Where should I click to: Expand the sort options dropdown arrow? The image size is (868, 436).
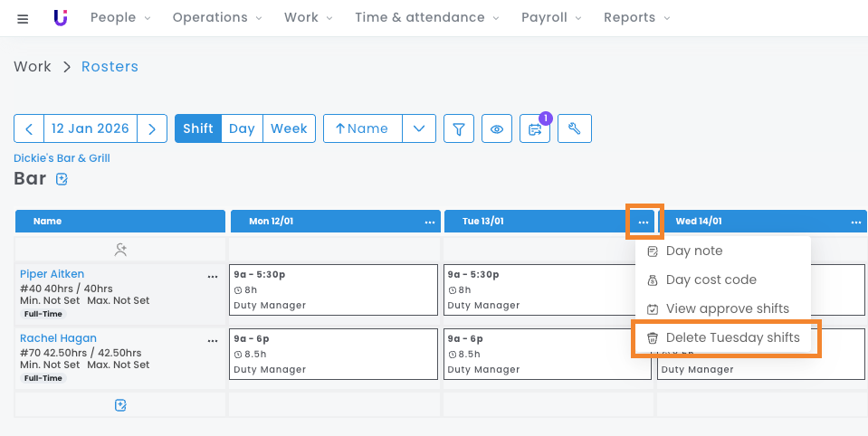(x=418, y=128)
